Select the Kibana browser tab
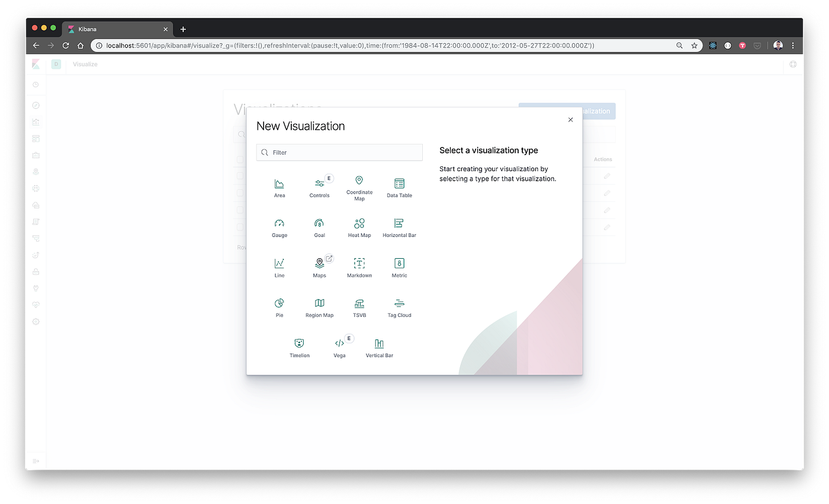The image size is (829, 504). pyautogui.click(x=117, y=29)
